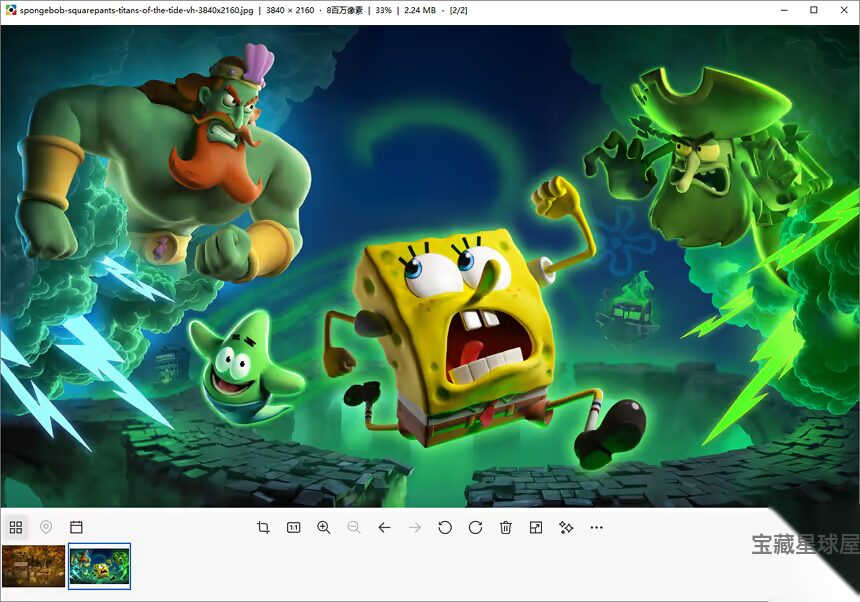Close the image viewer window
Viewport: 860px width, 602px height.
(x=844, y=10)
